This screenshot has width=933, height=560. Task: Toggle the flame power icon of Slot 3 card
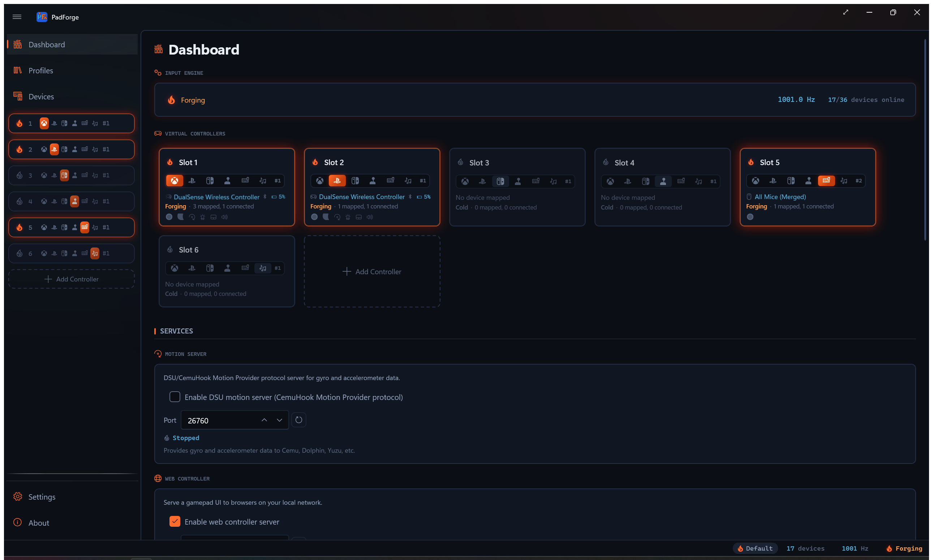point(460,162)
